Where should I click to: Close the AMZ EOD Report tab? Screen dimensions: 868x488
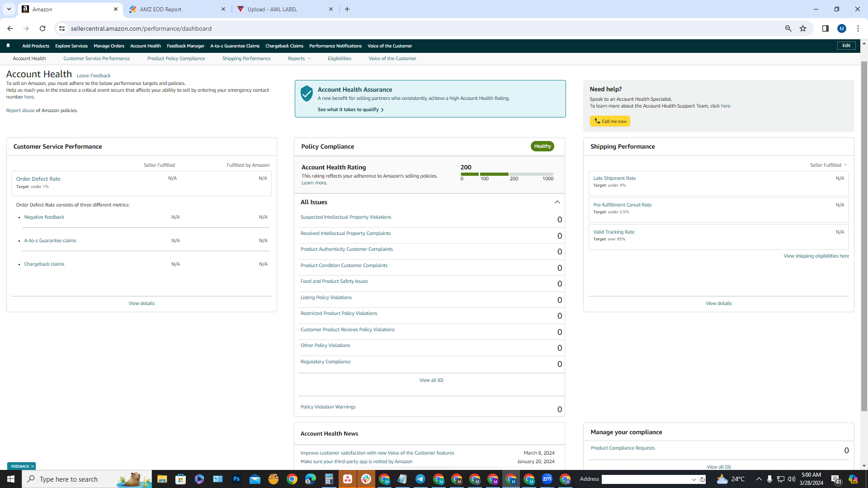pyautogui.click(x=223, y=9)
